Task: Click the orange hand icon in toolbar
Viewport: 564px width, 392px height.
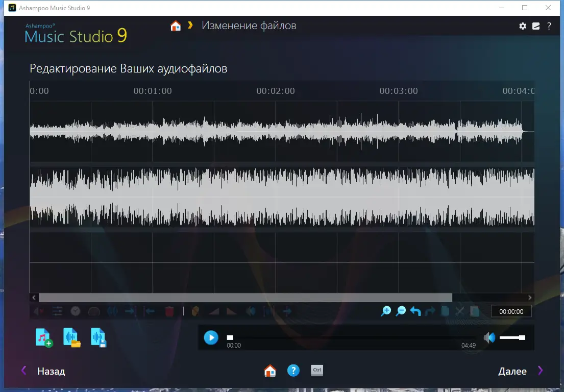Action: pyautogui.click(x=195, y=311)
